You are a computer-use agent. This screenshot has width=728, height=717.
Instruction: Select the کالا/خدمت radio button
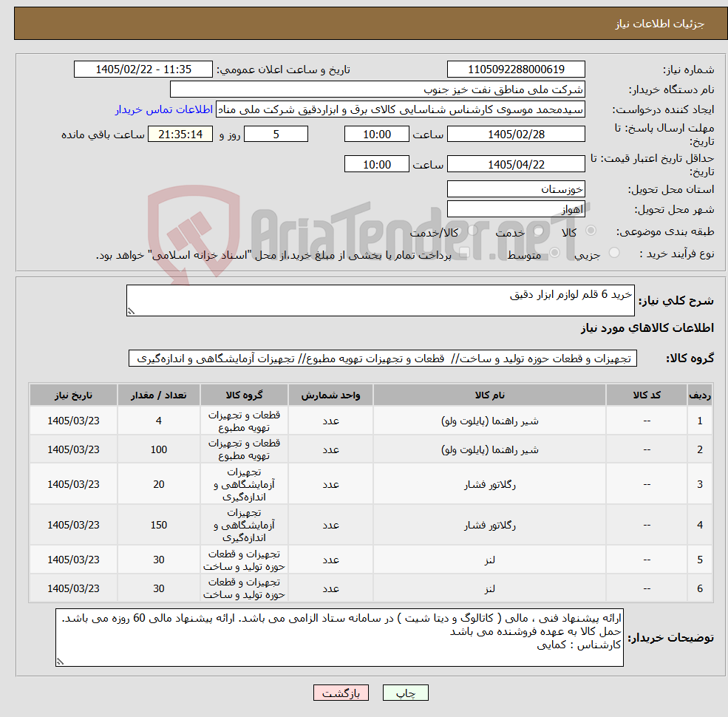coord(472,231)
